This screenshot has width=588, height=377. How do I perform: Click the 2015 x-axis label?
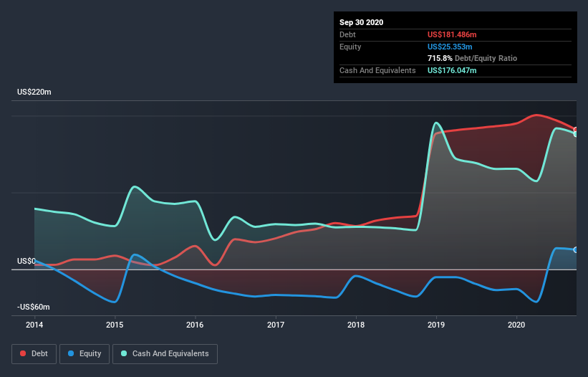[115, 325]
